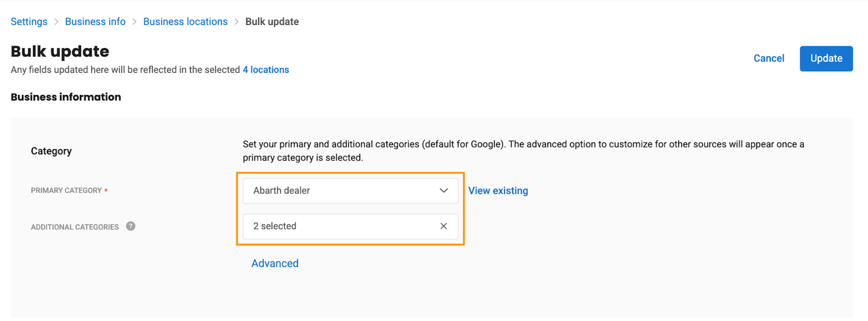Open help tooltip for Additional Categories
The image size is (868, 321).
131,226
